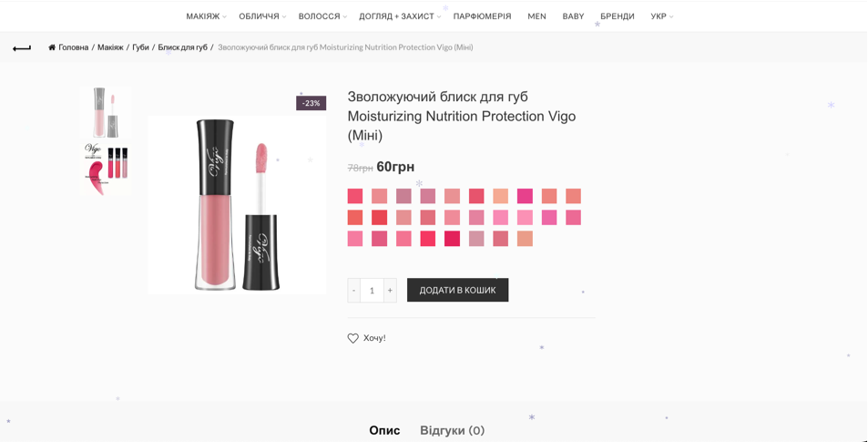The width and height of the screenshot is (868, 442).
Task: Expand the ВОЛОССЯ menu dropdown
Action: click(322, 16)
